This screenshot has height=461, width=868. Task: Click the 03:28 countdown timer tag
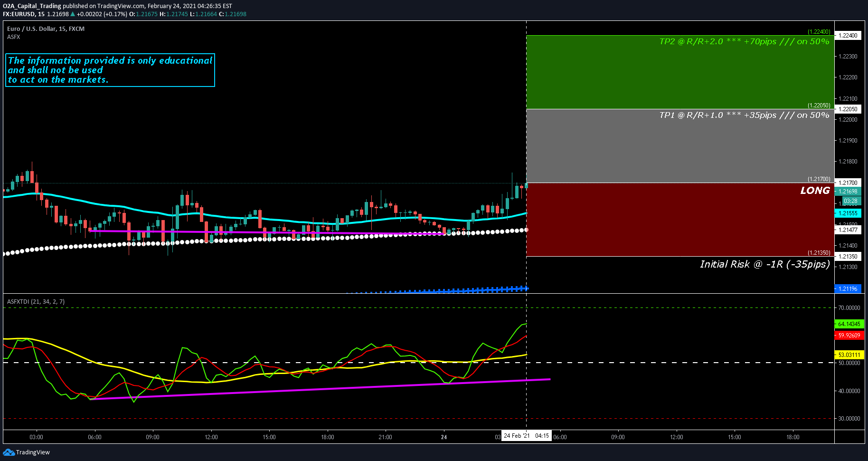(850, 201)
